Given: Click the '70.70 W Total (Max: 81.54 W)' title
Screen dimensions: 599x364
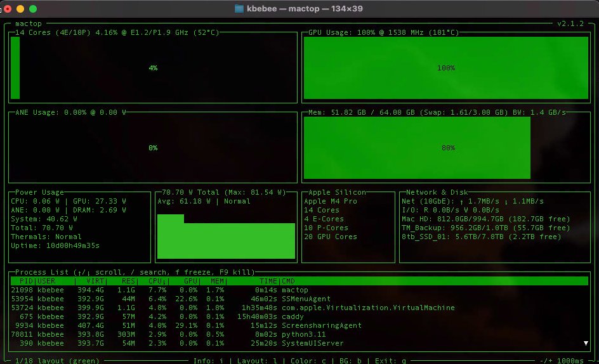Looking at the screenshot, I should pos(224,192).
